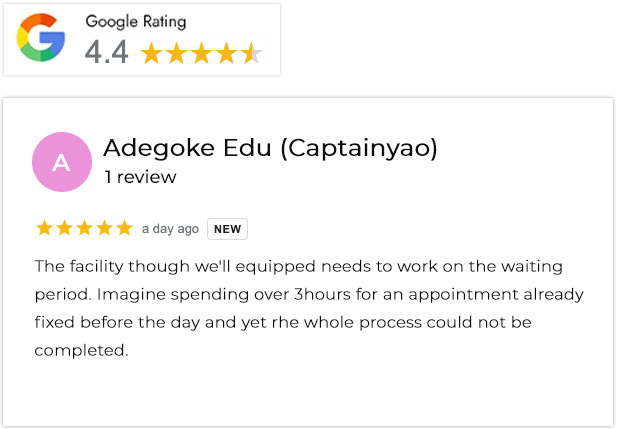The width and height of the screenshot is (617, 429).
Task: Click the second star in Google Rating row
Action: [x=177, y=53]
